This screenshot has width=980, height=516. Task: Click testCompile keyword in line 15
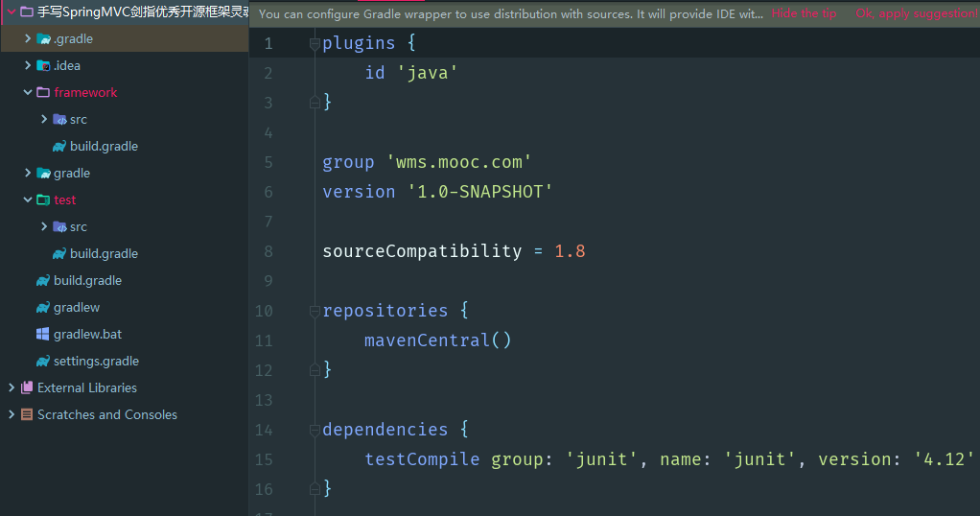tap(422, 459)
